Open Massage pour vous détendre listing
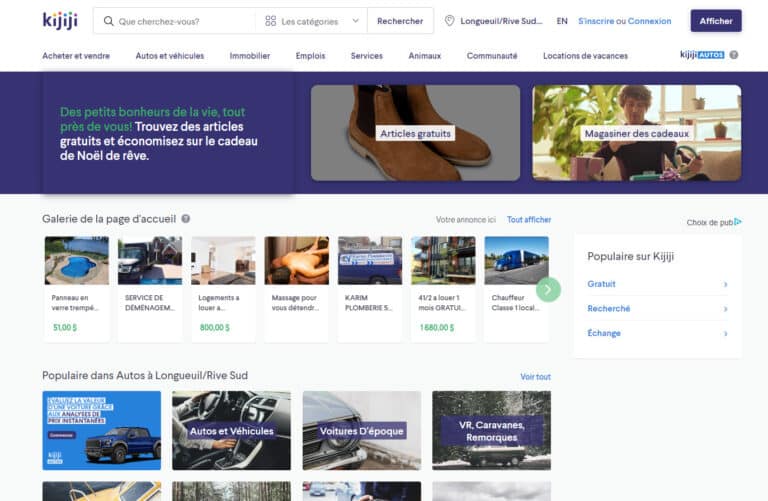This screenshot has width=768, height=501. point(296,289)
